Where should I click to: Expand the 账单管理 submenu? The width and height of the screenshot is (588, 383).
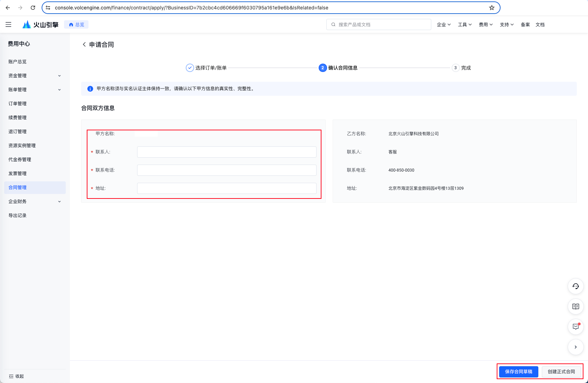(x=59, y=90)
